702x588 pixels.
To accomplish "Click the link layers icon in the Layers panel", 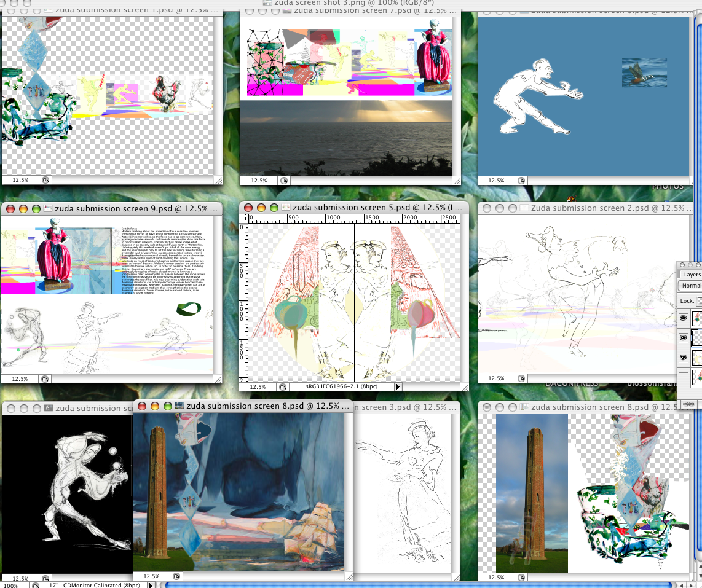I will pos(688,404).
